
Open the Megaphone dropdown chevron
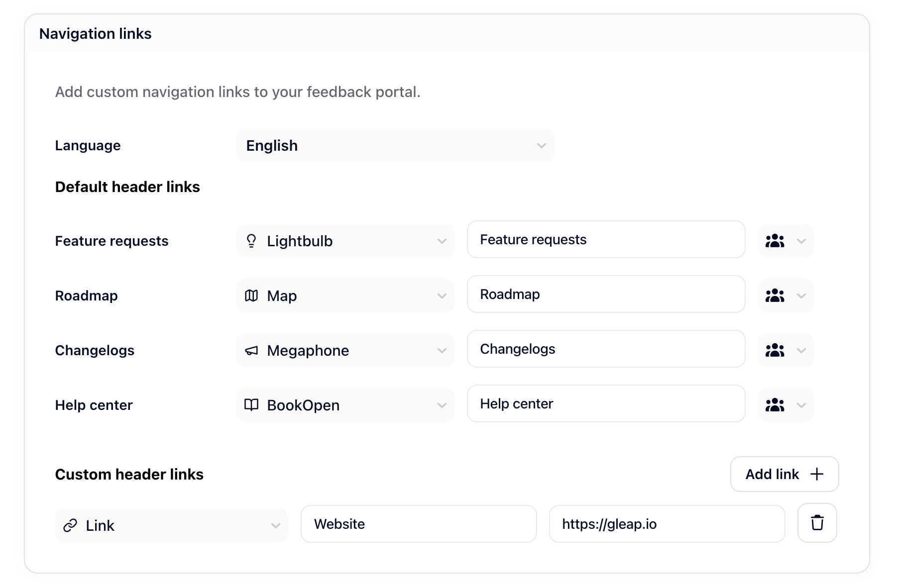click(x=442, y=351)
